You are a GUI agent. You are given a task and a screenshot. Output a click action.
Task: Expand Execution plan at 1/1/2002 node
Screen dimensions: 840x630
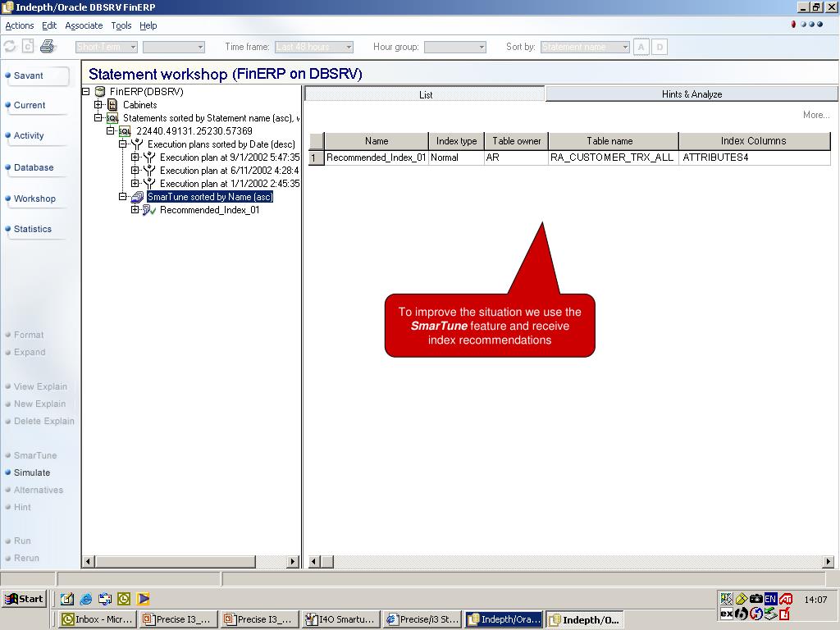(135, 184)
